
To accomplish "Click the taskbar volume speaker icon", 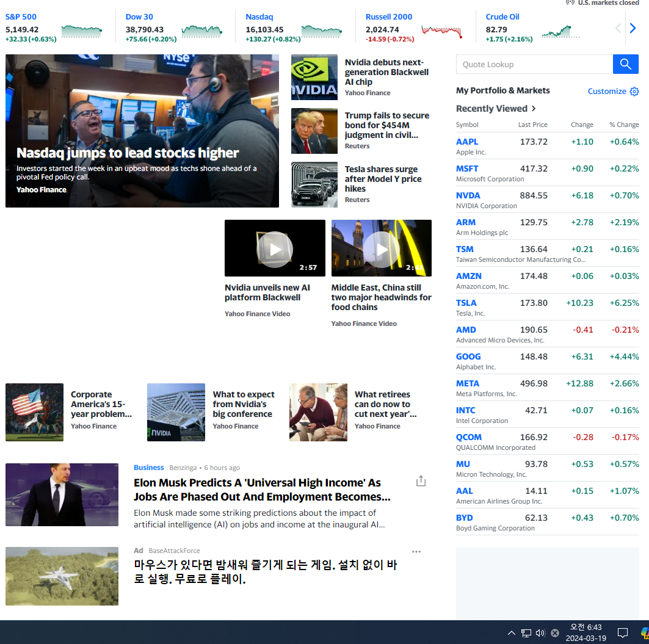I will (540, 633).
